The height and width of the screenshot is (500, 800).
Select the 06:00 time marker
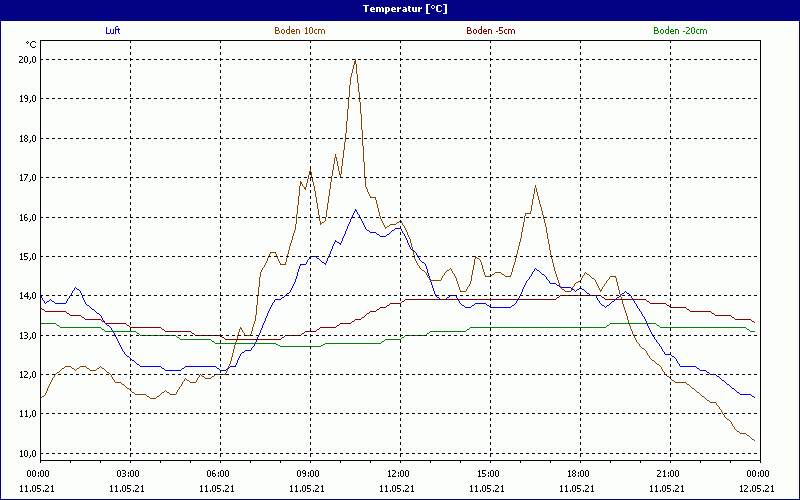click(219, 474)
